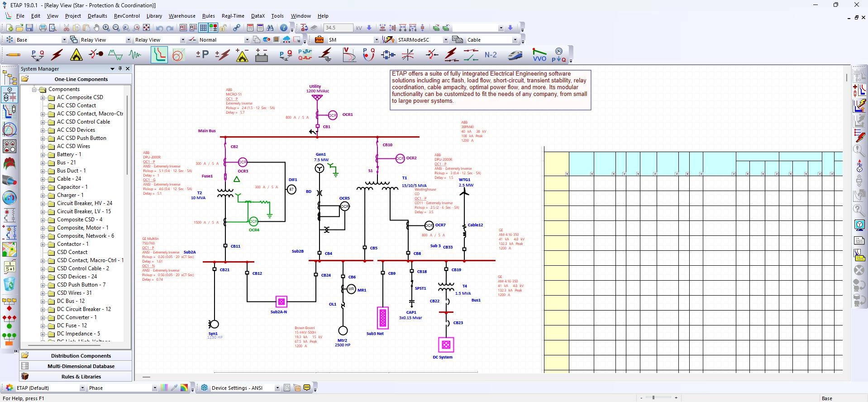Screen dimensions: 868x402
Task: Activate the Star Protection & Coordination mode icon
Action: [159, 55]
